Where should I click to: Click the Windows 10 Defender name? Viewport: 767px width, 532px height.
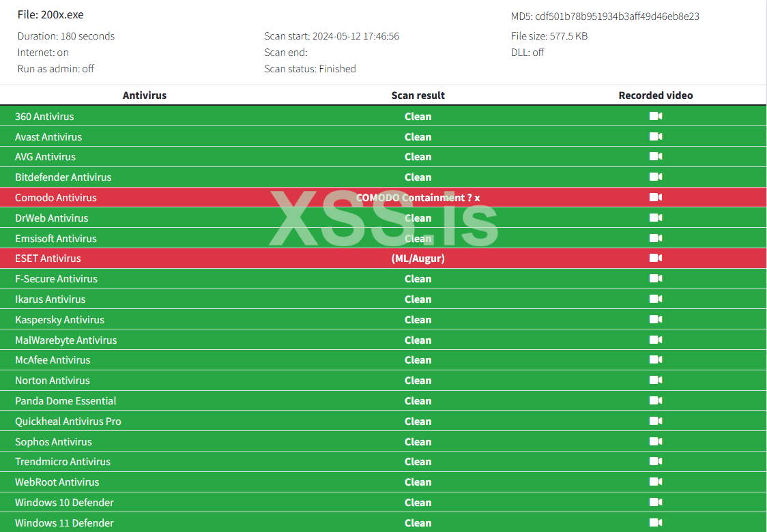click(64, 502)
